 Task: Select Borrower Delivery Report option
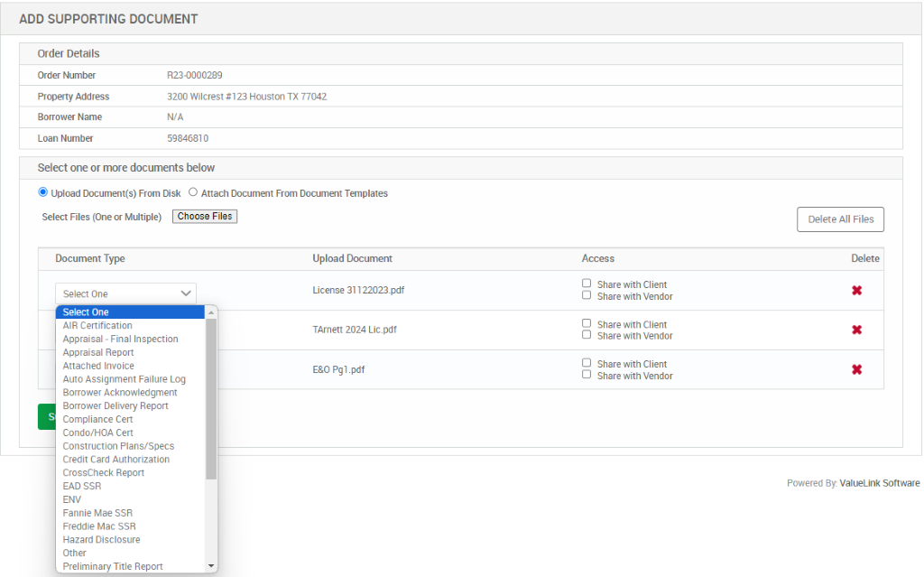(130, 406)
